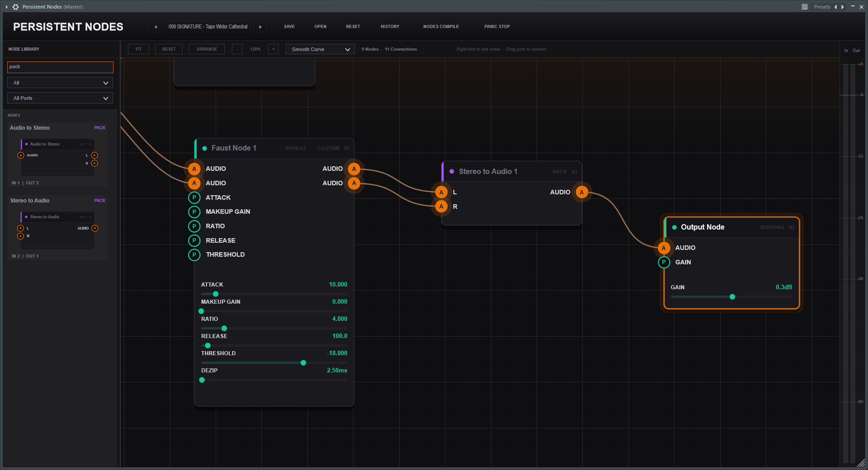Image resolution: width=868 pixels, height=470 pixels.
Task: Click RESET in the top menu bar
Action: coord(353,27)
